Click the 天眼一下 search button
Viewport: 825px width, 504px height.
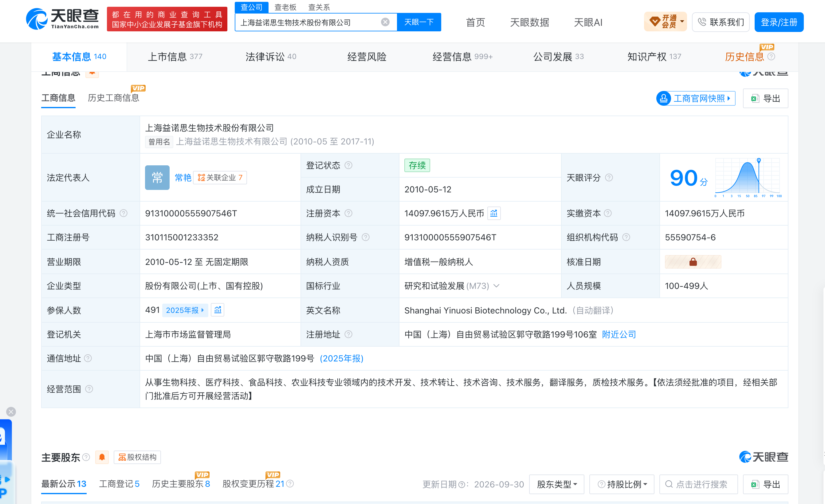[419, 22]
